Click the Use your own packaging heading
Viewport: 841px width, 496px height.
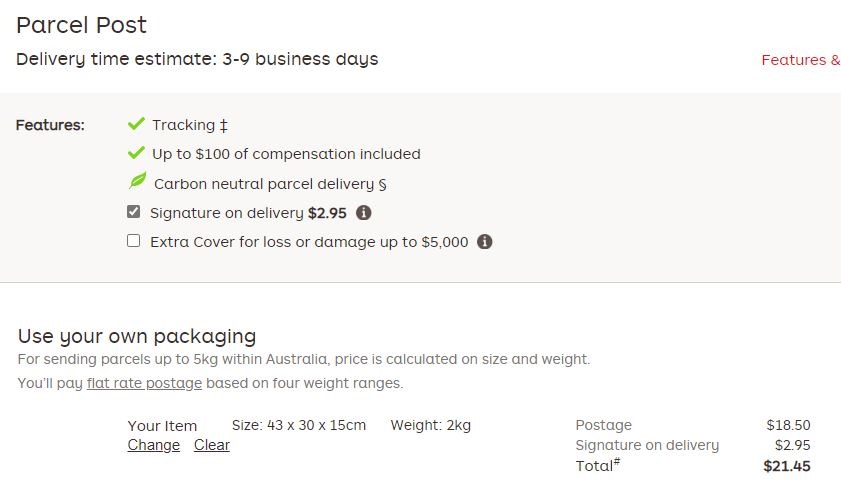(137, 336)
